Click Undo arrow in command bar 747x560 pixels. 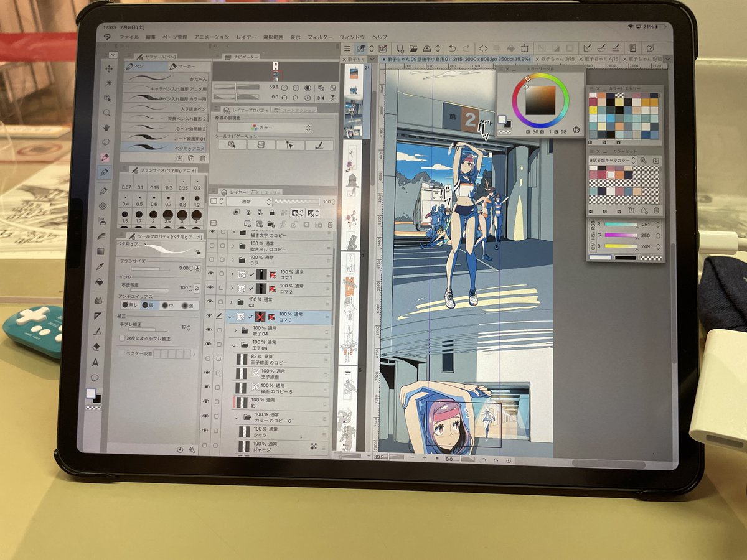(x=452, y=47)
